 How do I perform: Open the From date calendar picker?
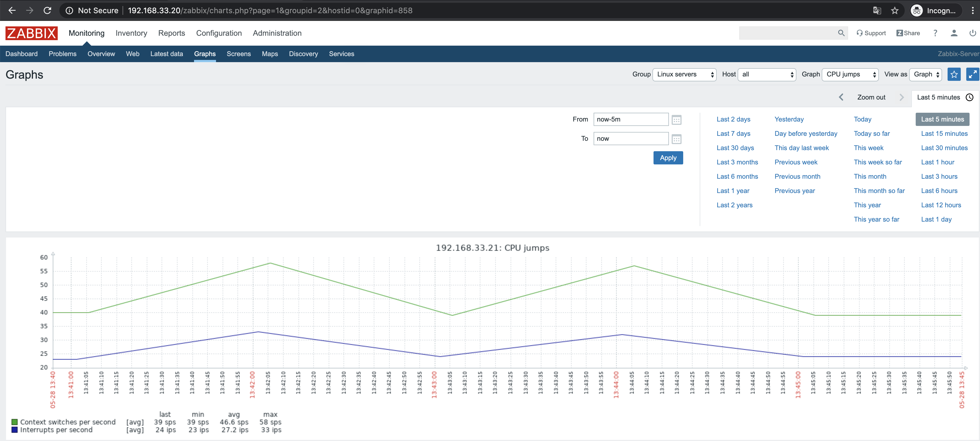(x=676, y=120)
